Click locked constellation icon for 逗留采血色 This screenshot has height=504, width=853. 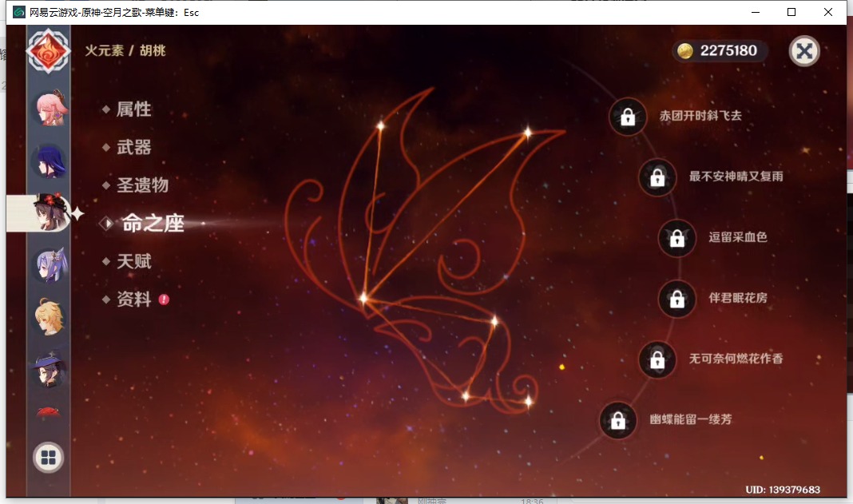coord(676,238)
